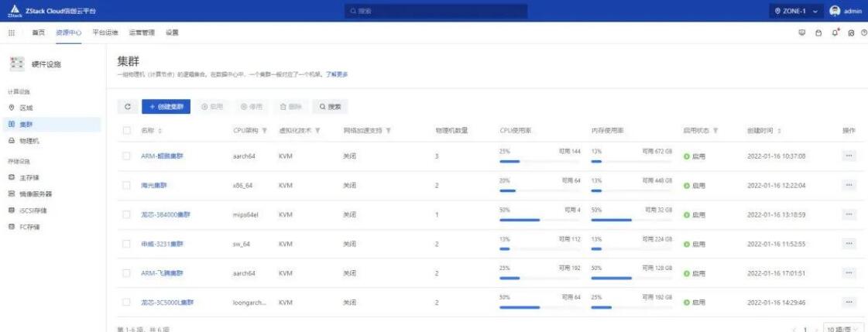Open the 了解更多 learn more link
868x332 pixels.
coord(337,74)
